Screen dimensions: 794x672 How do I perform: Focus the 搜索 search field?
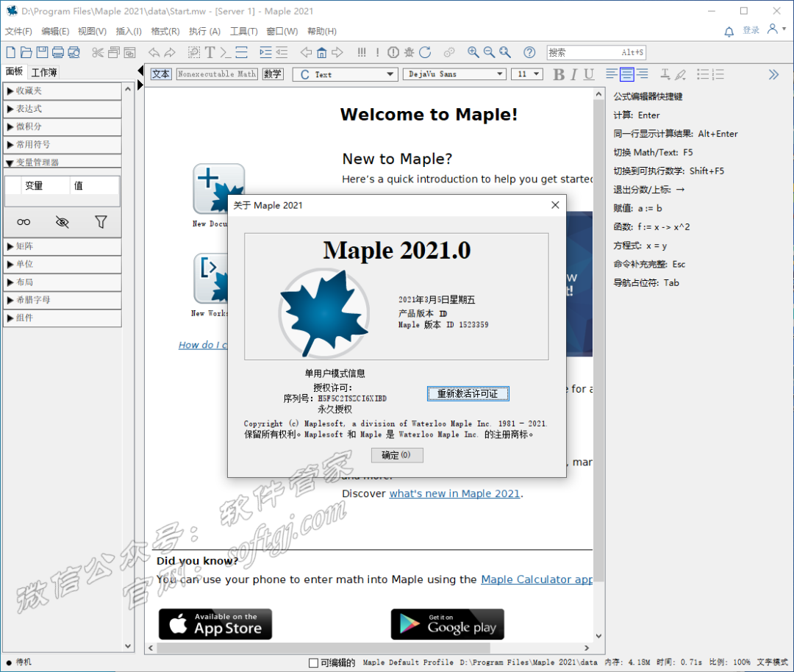[x=596, y=52]
